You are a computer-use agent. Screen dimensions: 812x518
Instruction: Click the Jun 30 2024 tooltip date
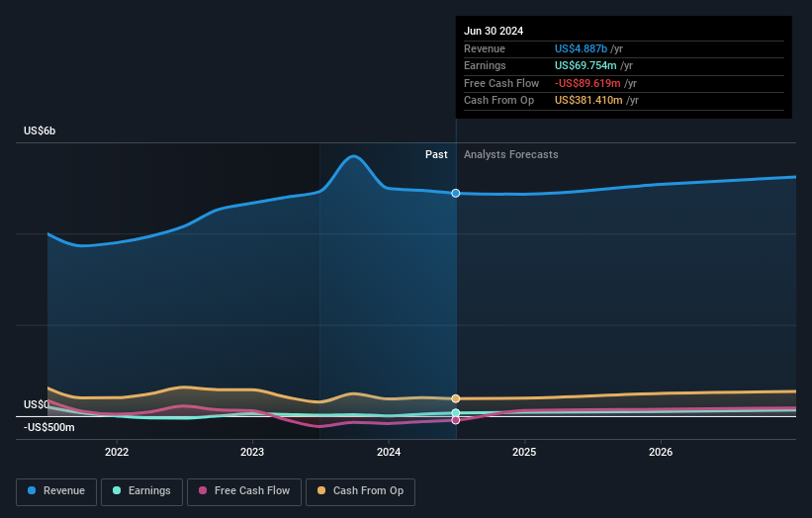(x=494, y=31)
